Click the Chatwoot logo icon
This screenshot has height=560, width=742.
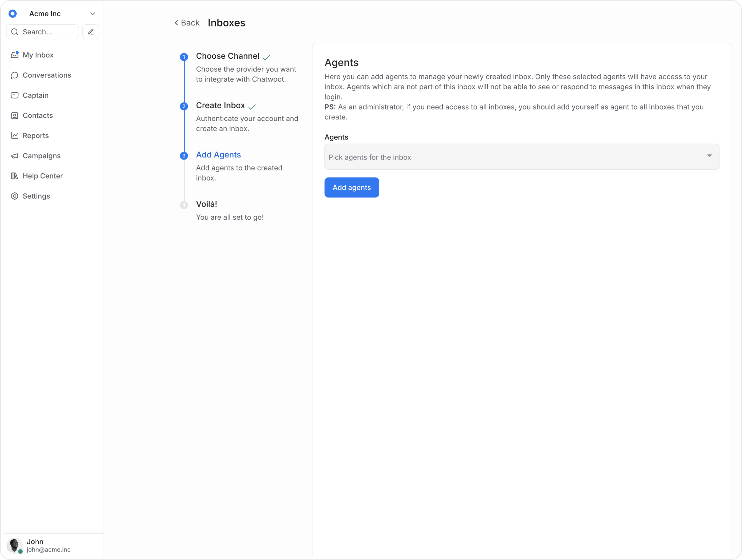coord(13,14)
